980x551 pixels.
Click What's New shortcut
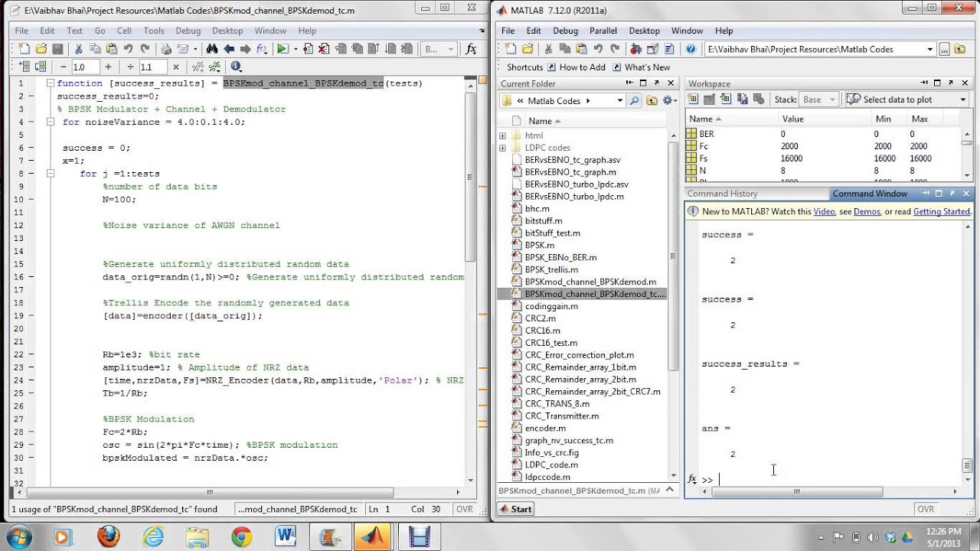(x=640, y=67)
